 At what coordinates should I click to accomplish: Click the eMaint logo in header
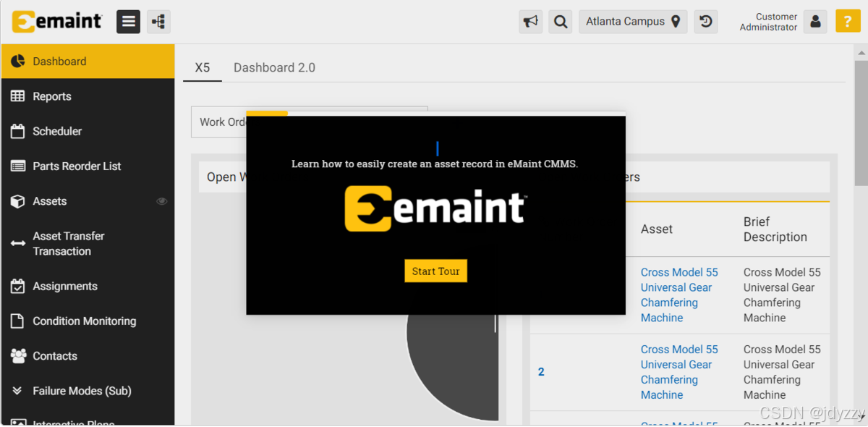pos(57,21)
